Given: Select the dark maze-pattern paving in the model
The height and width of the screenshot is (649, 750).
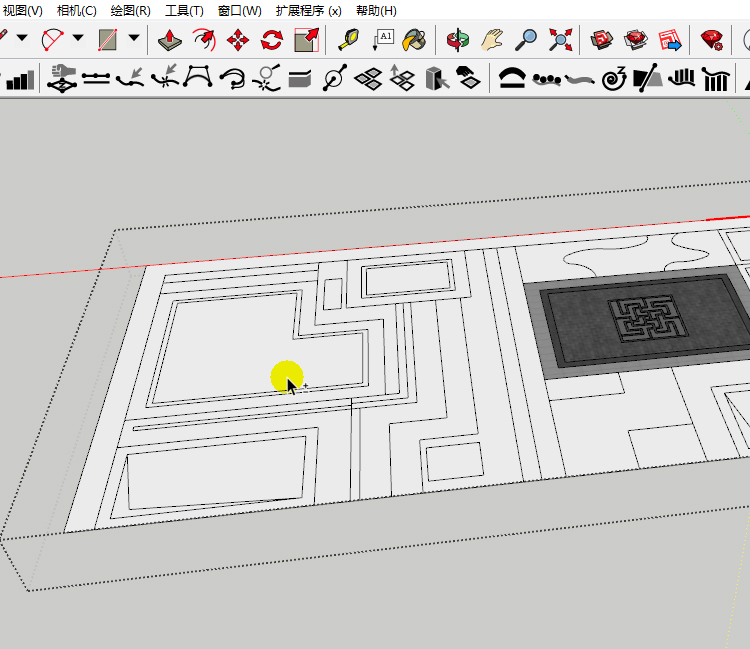Looking at the screenshot, I should point(648,318).
